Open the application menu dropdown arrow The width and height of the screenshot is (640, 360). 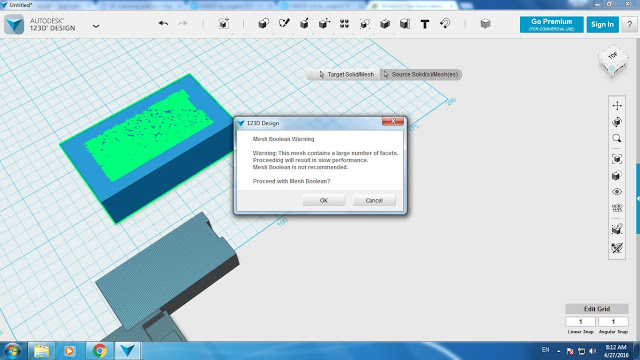pos(96,26)
